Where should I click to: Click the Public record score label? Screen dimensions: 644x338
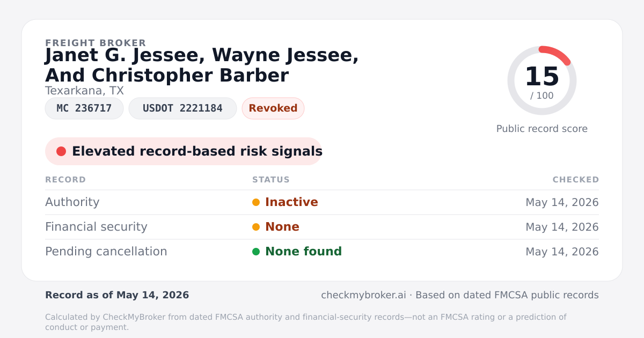pyautogui.click(x=542, y=129)
